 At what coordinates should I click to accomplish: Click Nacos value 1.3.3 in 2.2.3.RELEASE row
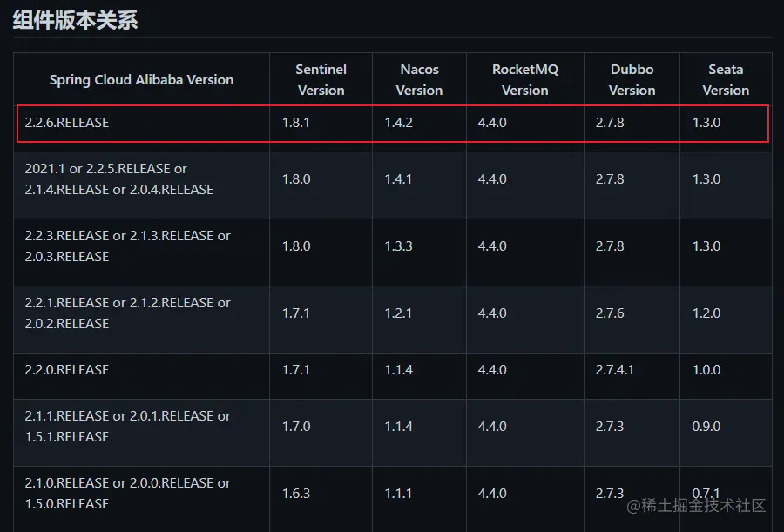[x=398, y=246]
